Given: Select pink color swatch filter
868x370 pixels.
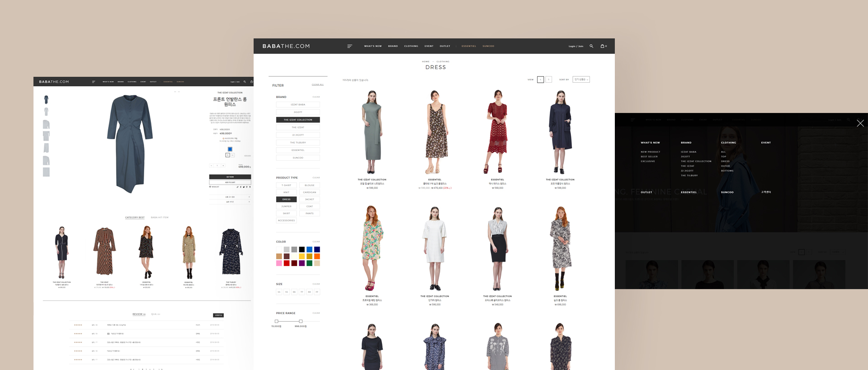Looking at the screenshot, I should pos(279,263).
